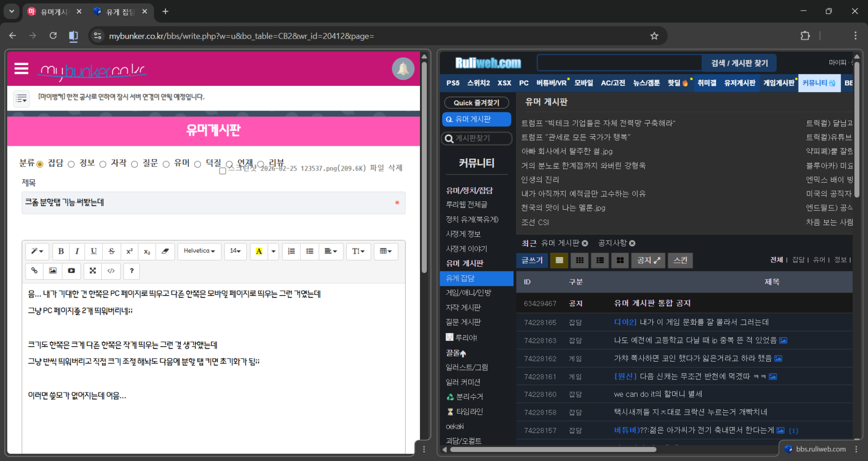Image resolution: width=868 pixels, height=461 pixels.
Task: Open the font size 14 dropdown
Action: [235, 251]
